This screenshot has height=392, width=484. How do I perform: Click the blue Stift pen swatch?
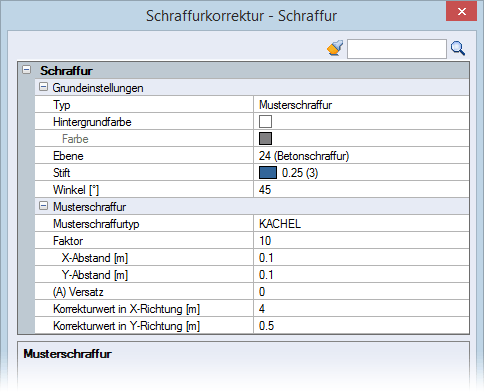coord(268,173)
